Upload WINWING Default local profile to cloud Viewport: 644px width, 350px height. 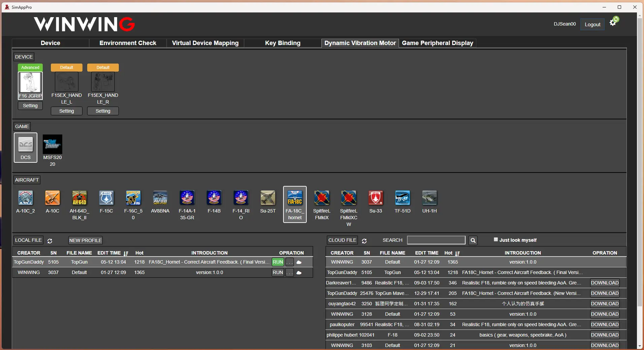point(299,273)
